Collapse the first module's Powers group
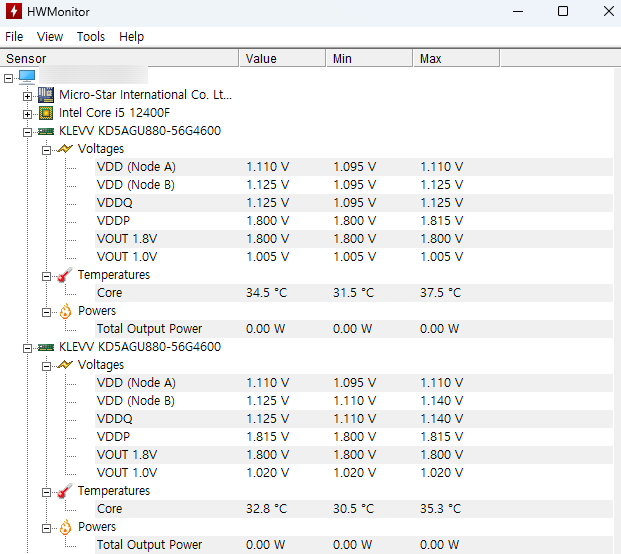621x554 pixels. pyautogui.click(x=46, y=312)
